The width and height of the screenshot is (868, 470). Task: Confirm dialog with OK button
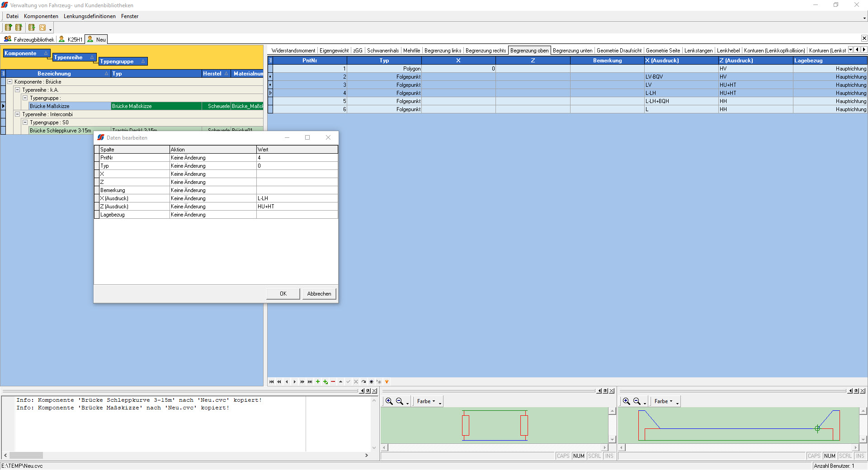click(x=283, y=294)
